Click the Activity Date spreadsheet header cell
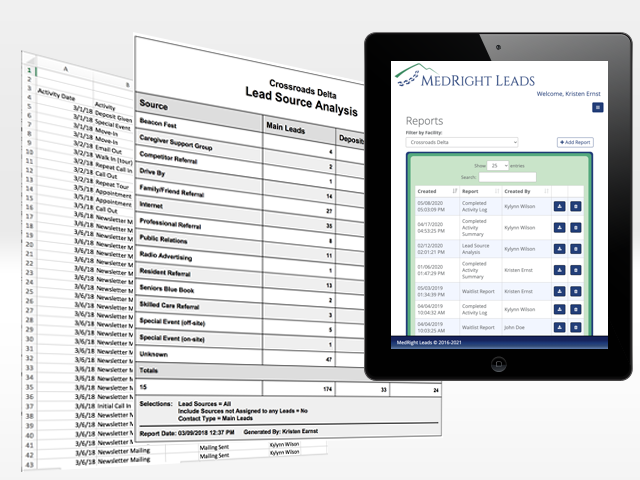 (56, 95)
